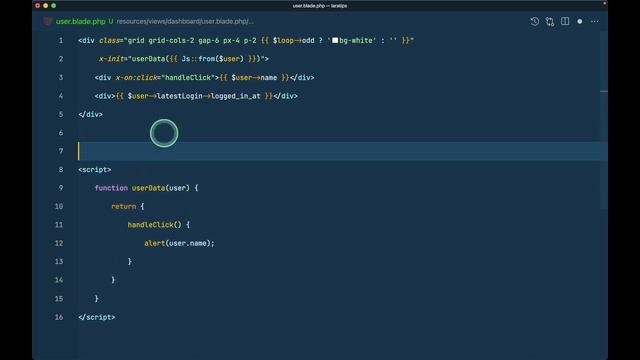
Task: Click line number 11 in gutter
Action: click(x=59, y=224)
